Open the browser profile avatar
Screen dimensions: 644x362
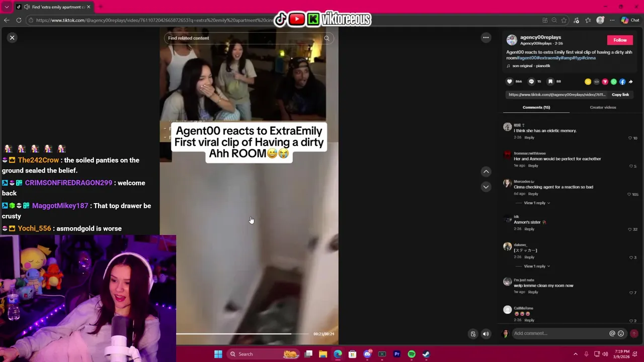(600, 20)
